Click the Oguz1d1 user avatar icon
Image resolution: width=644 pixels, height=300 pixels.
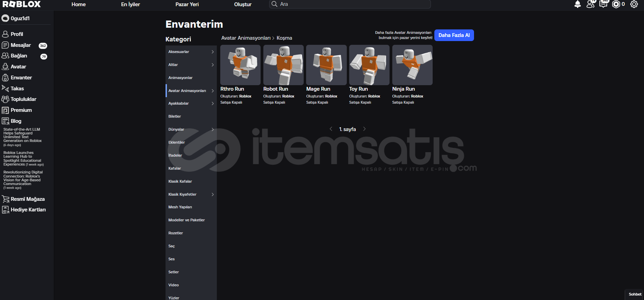5,18
